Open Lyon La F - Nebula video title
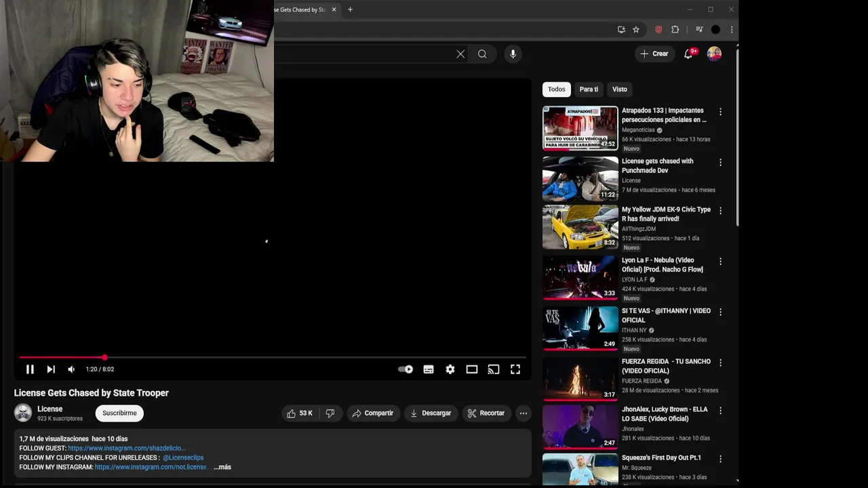This screenshot has height=488, width=868. 663,264
